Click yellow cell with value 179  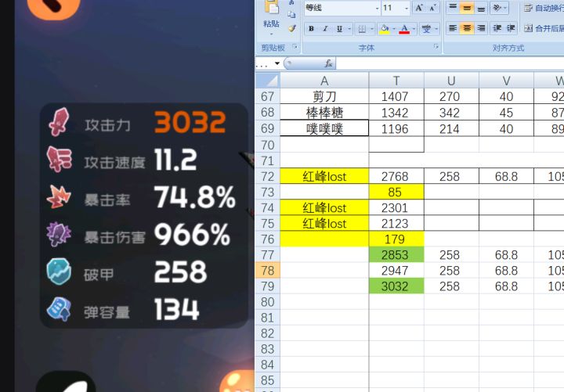point(396,239)
